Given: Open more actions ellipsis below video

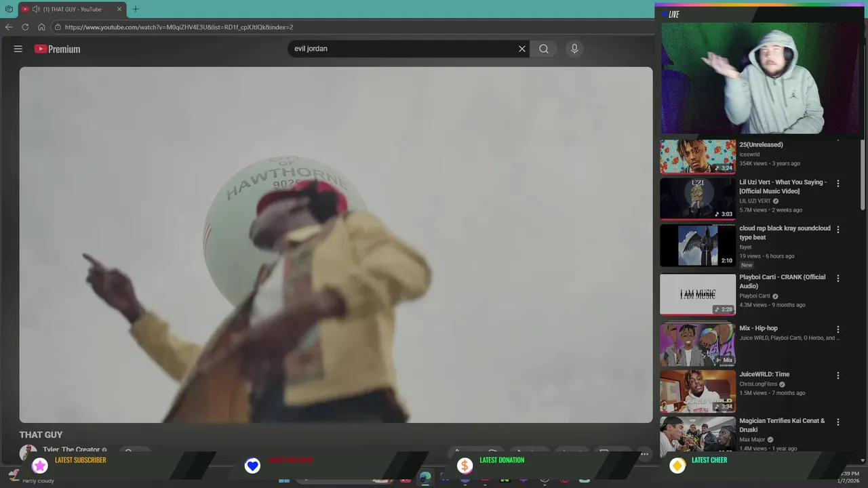Looking at the screenshot, I should point(644,454).
